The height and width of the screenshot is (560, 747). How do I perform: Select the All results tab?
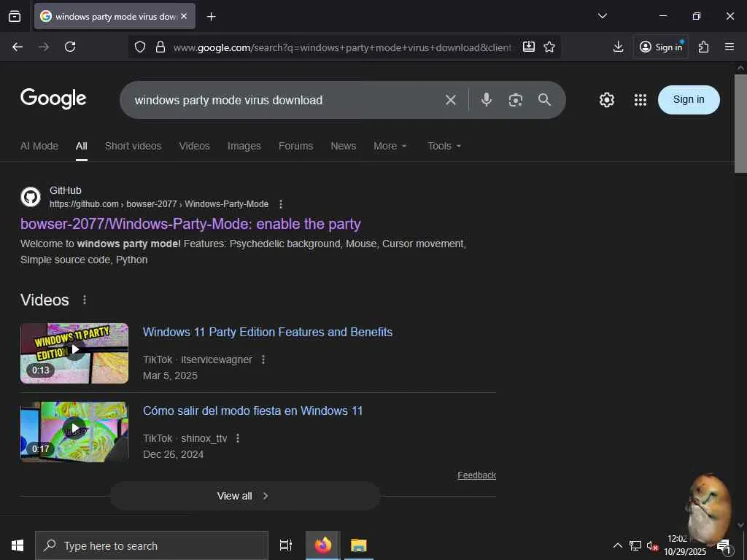pyautogui.click(x=82, y=146)
